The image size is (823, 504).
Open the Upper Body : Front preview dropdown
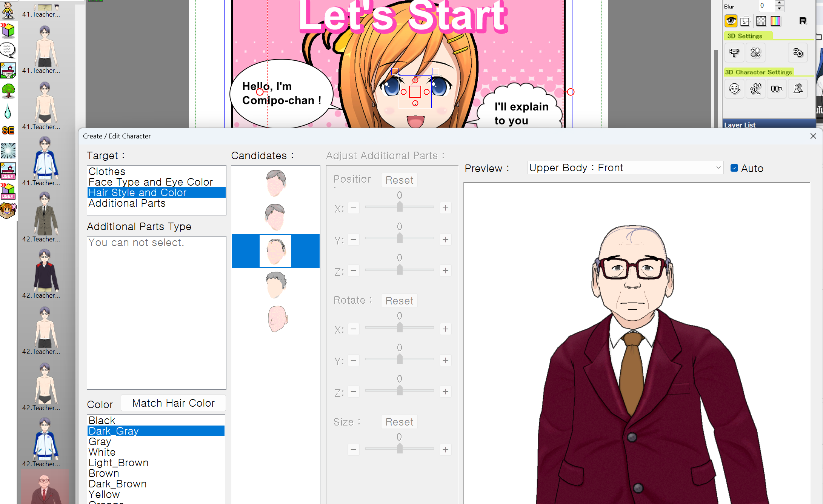click(x=625, y=168)
